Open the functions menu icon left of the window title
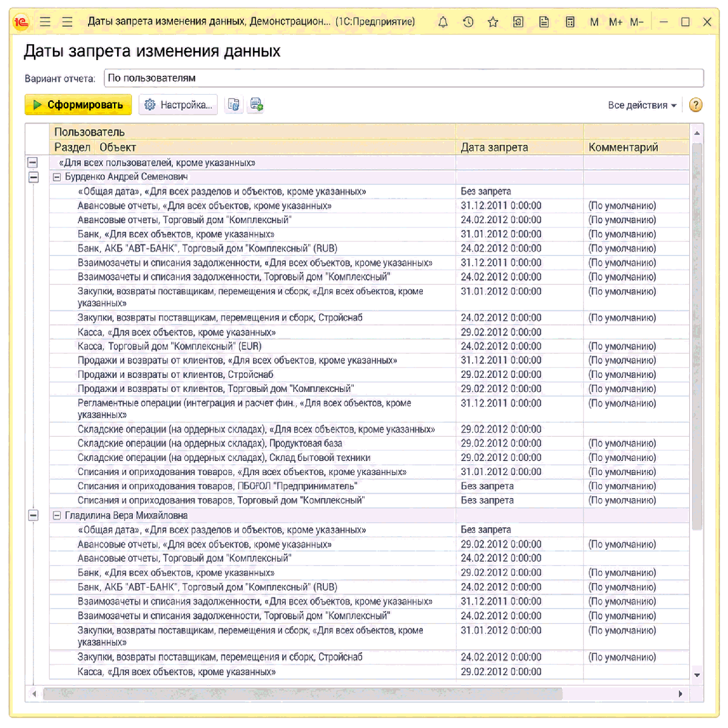This screenshot has height=728, width=728. coord(67,22)
